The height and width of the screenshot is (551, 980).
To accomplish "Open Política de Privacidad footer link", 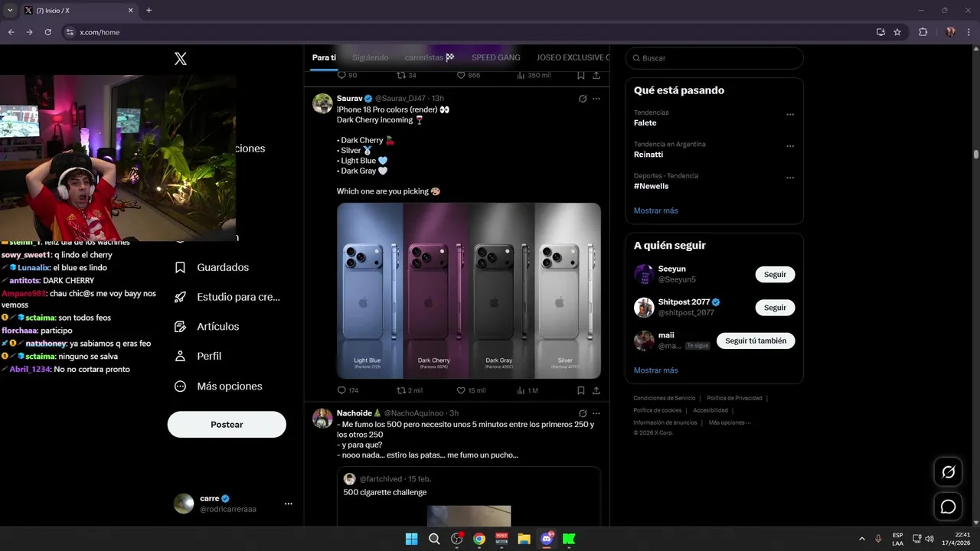I will (x=734, y=398).
